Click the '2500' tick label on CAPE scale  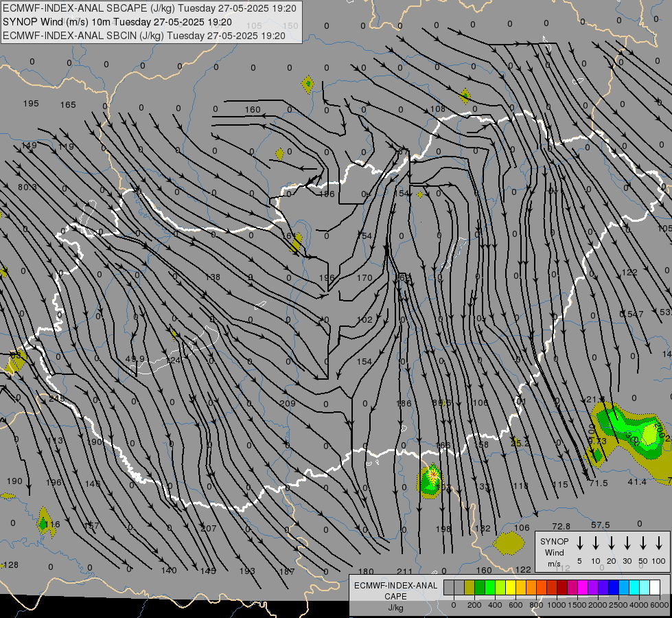coord(618,605)
